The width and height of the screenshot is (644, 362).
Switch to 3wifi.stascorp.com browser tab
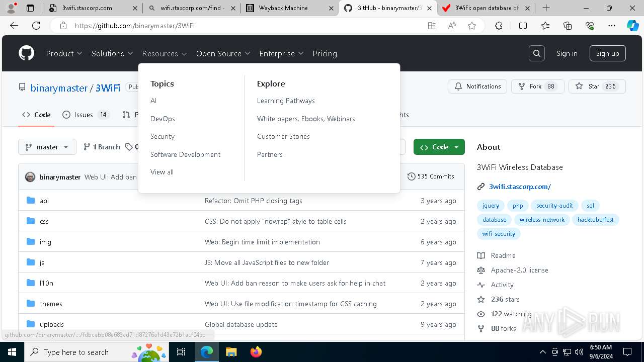(x=93, y=8)
